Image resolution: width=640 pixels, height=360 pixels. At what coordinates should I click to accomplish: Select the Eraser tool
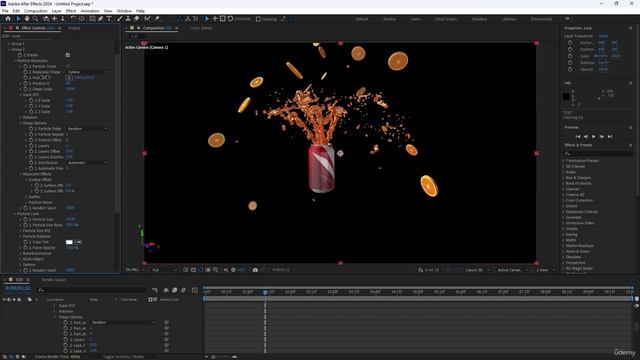click(x=137, y=19)
